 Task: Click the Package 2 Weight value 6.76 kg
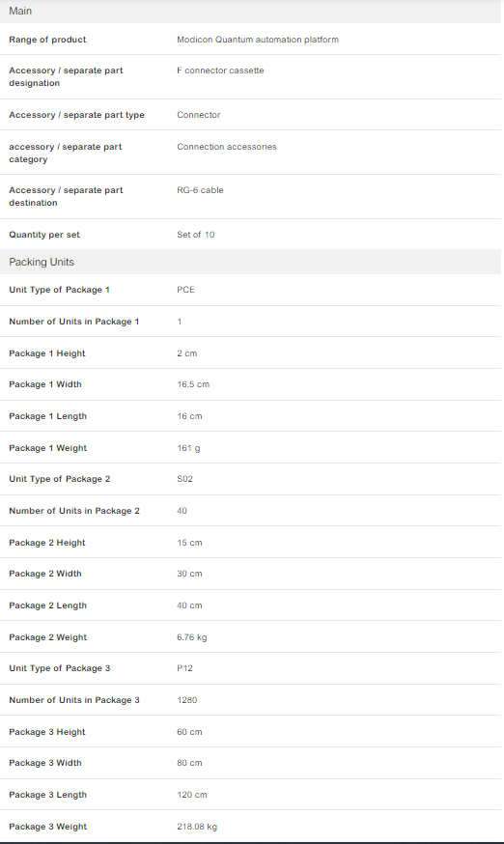192,637
